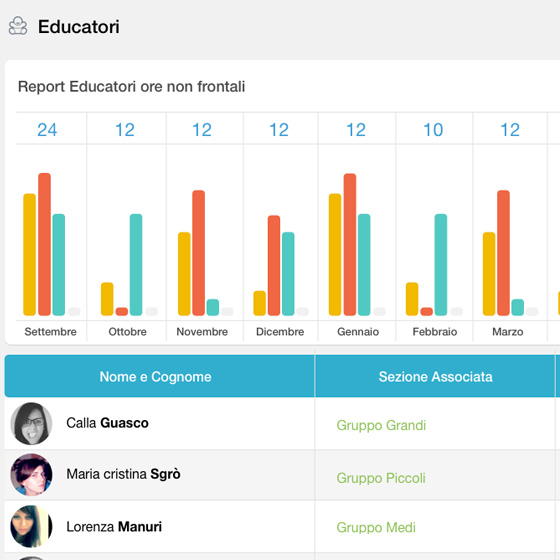560x560 pixels.
Task: Click the teal bar in Dicembre
Action: point(288,274)
